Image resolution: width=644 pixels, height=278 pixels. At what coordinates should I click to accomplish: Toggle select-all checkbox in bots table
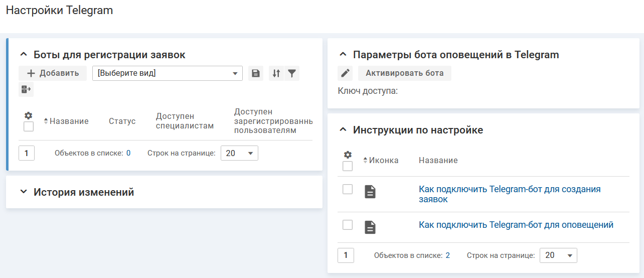pos(29,126)
